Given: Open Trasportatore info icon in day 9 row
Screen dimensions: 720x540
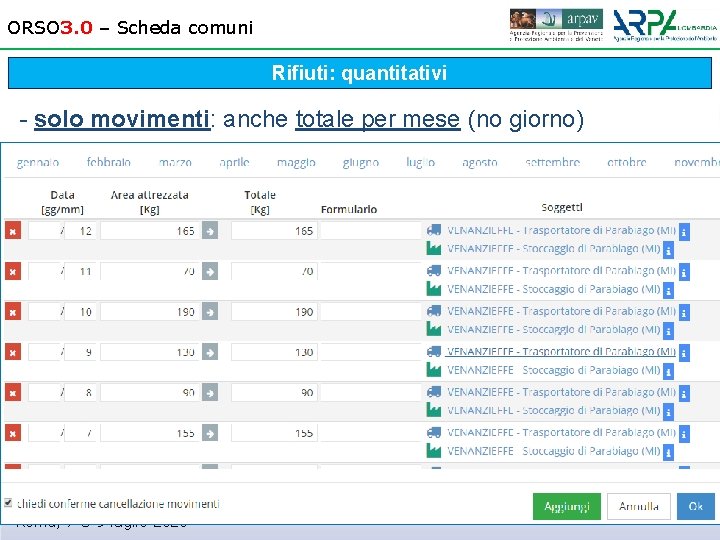Looking at the screenshot, I should [684, 353].
